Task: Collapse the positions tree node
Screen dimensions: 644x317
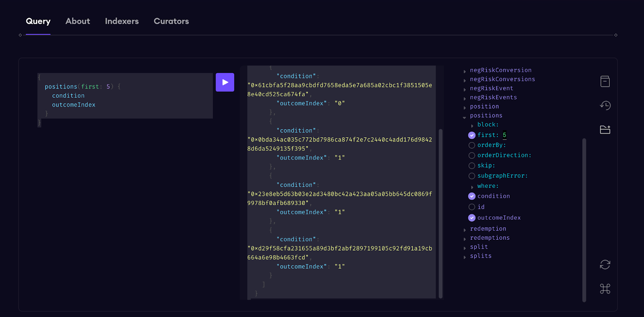Action: point(464,117)
